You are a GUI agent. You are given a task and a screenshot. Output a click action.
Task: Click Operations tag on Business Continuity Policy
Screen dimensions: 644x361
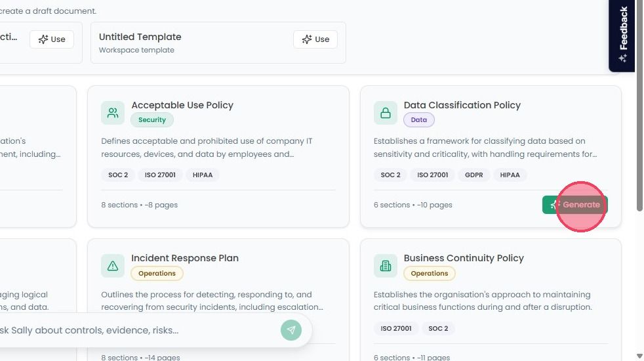click(x=429, y=274)
